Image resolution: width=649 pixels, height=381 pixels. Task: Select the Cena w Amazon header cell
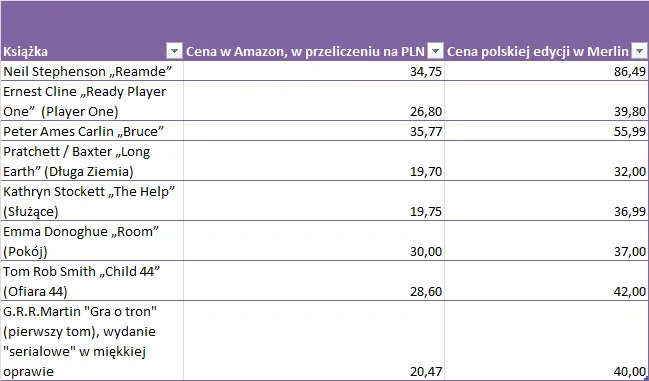click(x=314, y=31)
